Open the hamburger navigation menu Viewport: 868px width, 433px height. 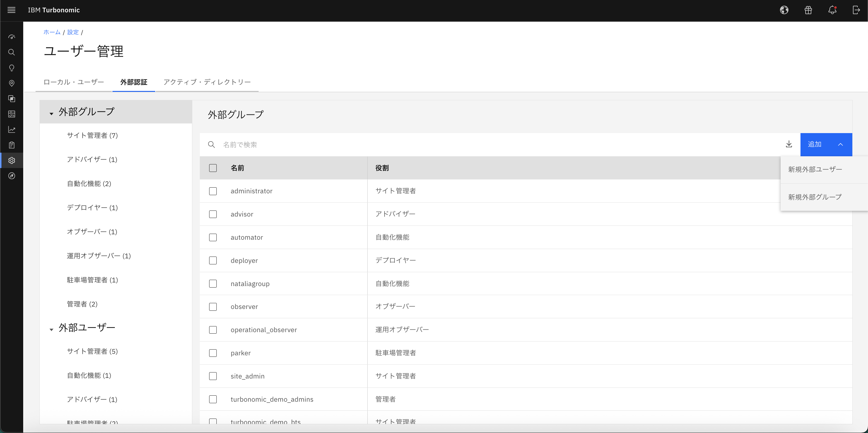click(11, 10)
